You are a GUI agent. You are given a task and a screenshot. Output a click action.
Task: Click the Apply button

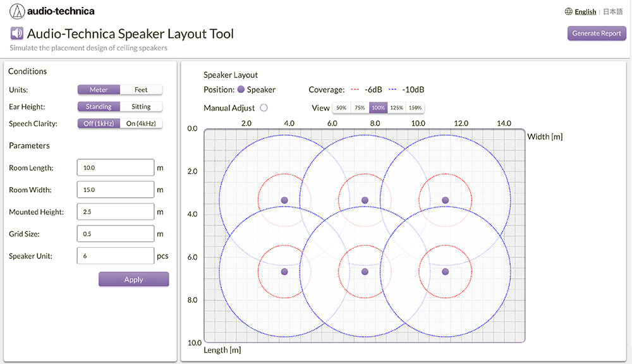134,279
